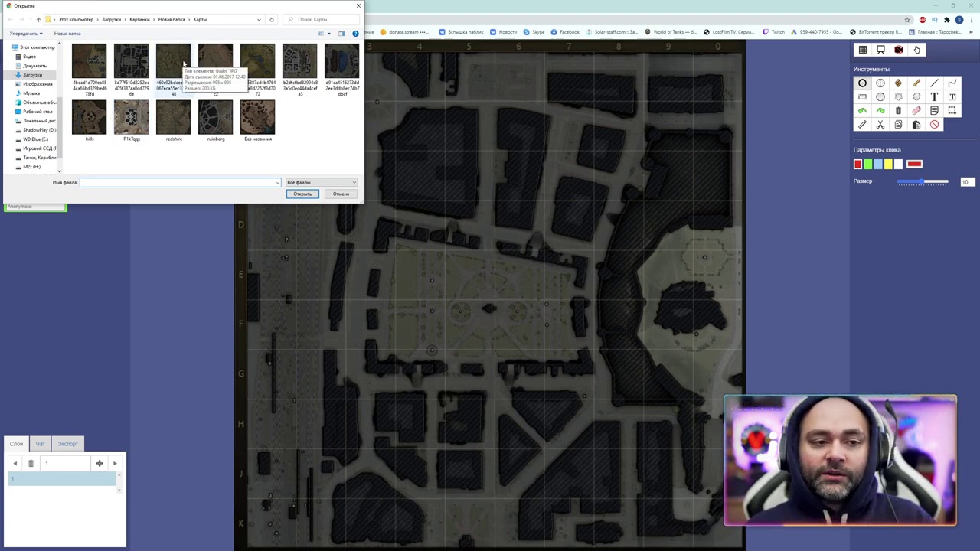Select the curved path tool
Viewport: 980px width, 551px height.
click(952, 83)
